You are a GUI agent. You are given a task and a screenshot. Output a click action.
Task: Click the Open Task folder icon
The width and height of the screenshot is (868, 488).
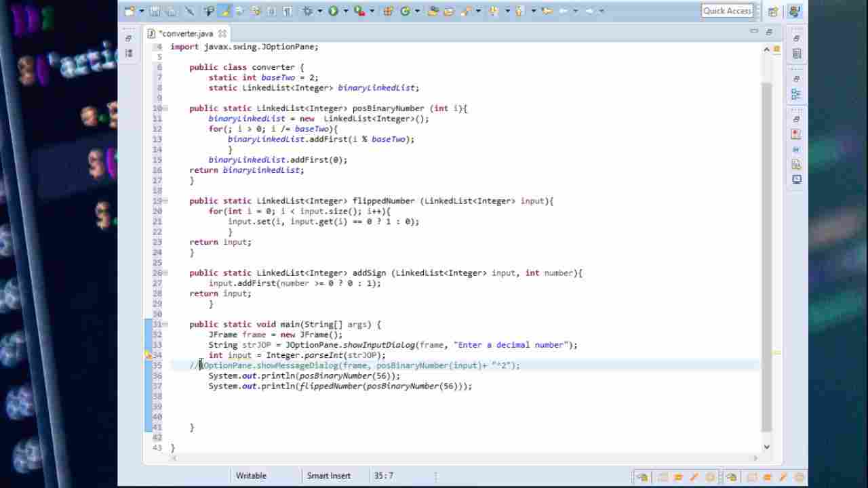coord(448,11)
